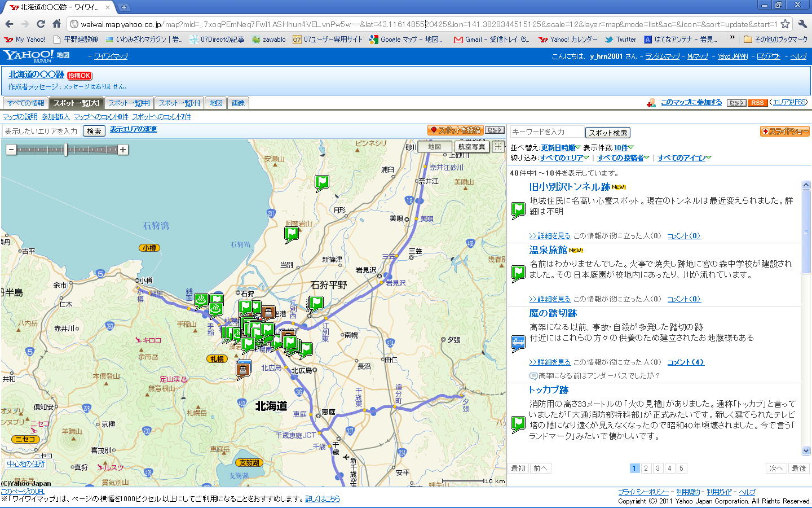Select the スポット一覧[小] tab
This screenshot has width=812, height=508.
click(179, 103)
